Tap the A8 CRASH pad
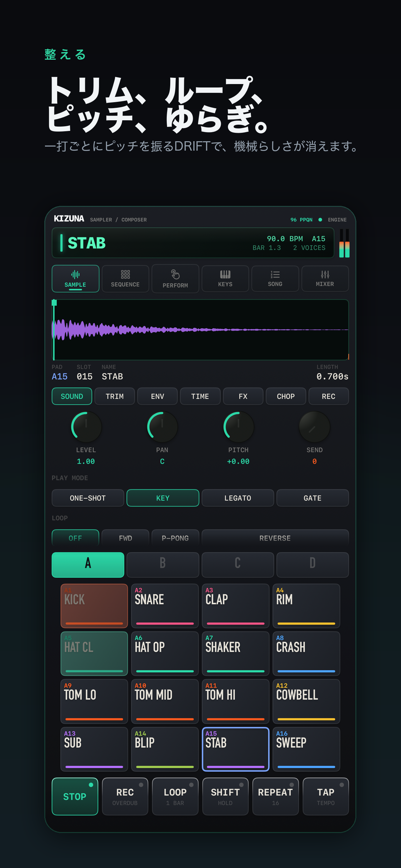This screenshot has width=401, height=868. coord(306,653)
